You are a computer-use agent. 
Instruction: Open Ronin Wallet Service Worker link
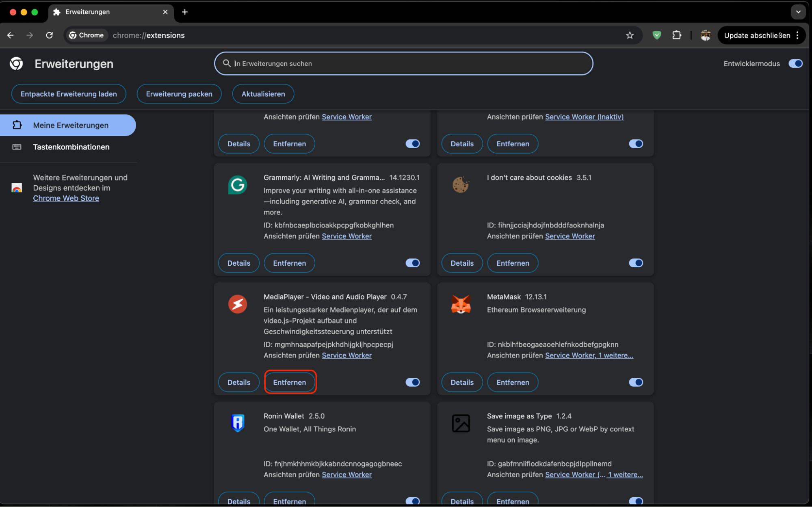coord(347,474)
